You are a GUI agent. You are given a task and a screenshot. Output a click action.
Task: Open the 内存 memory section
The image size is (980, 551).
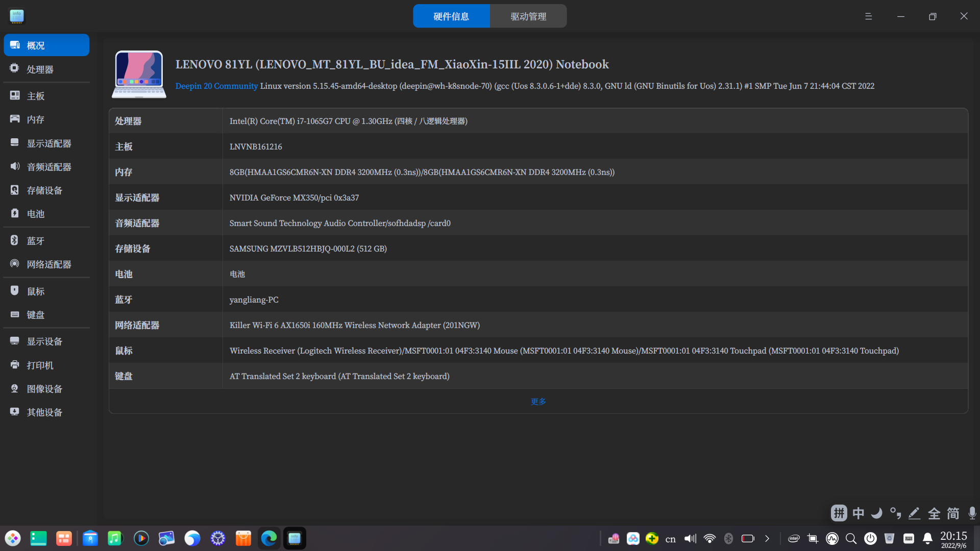point(35,119)
